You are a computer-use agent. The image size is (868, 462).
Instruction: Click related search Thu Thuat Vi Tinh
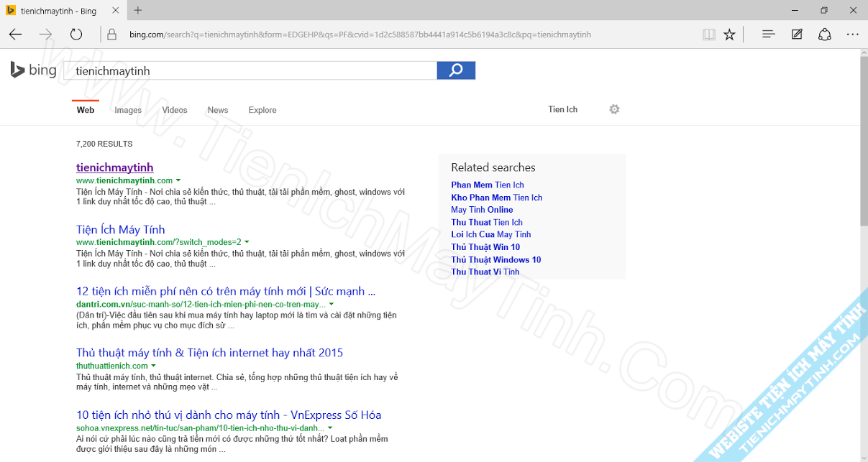485,272
